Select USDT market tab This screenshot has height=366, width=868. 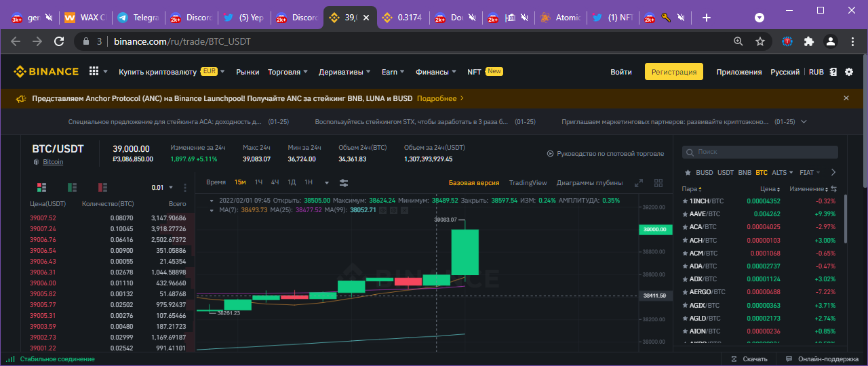(x=726, y=173)
